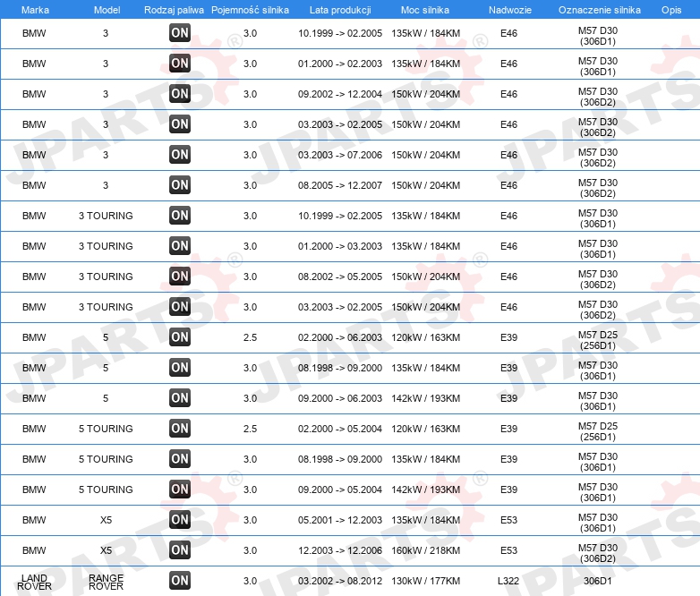Click the Pojemność silnika column header
700x596 pixels.
250,10
